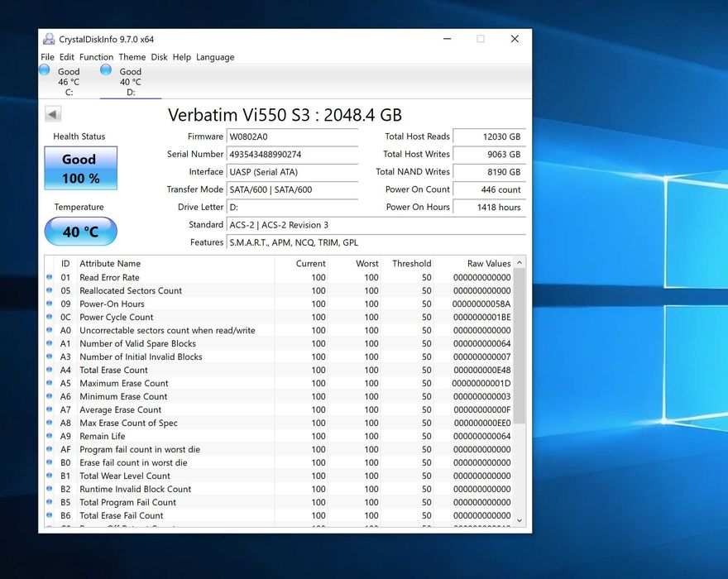Select the D: drive status orb
This screenshot has height=579, width=728.
106,69
